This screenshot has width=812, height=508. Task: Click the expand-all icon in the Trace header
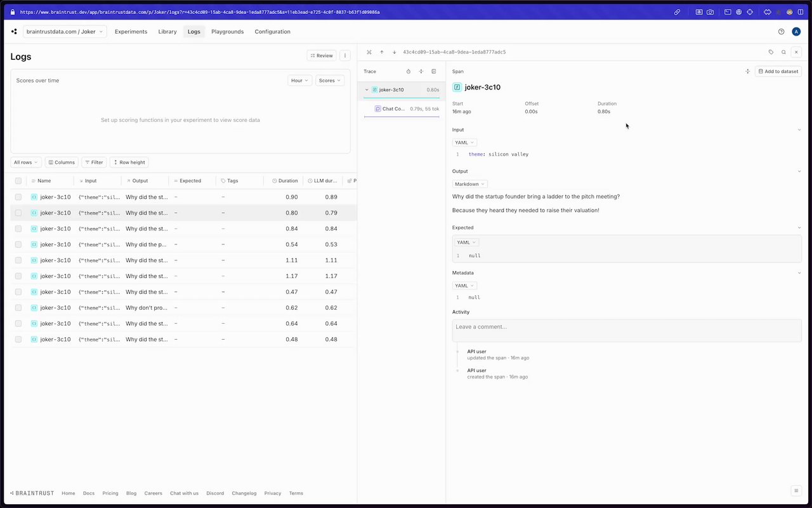(421, 72)
